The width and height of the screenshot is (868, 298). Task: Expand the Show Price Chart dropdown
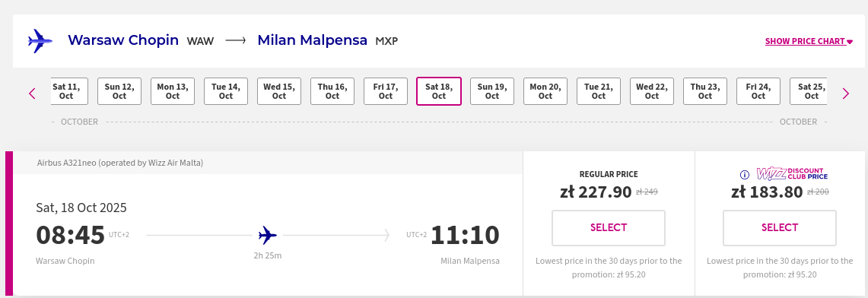coord(809,42)
